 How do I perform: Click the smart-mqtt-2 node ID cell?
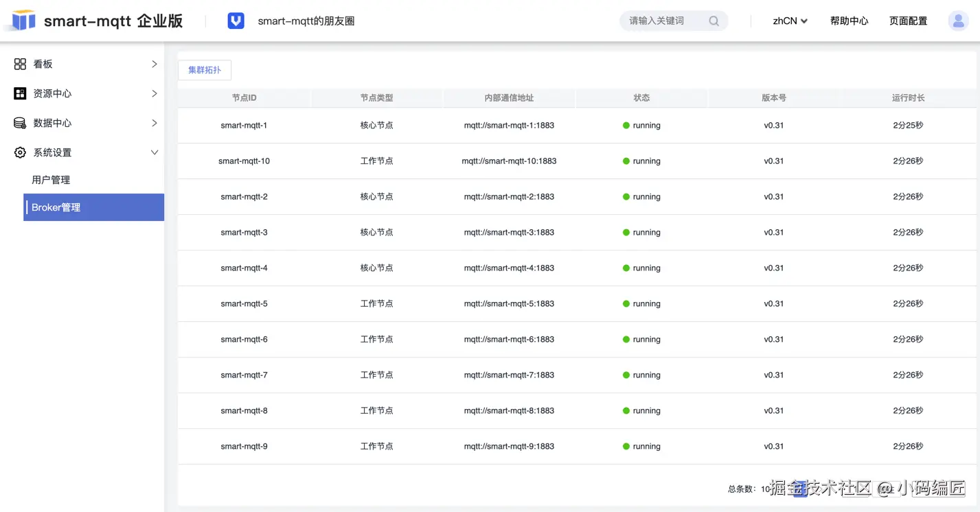click(244, 197)
